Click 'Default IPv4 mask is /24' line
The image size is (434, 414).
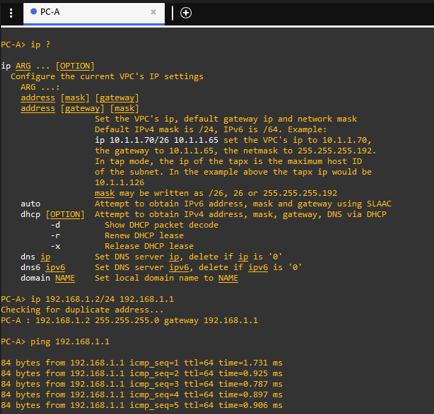pyautogui.click(x=211, y=130)
